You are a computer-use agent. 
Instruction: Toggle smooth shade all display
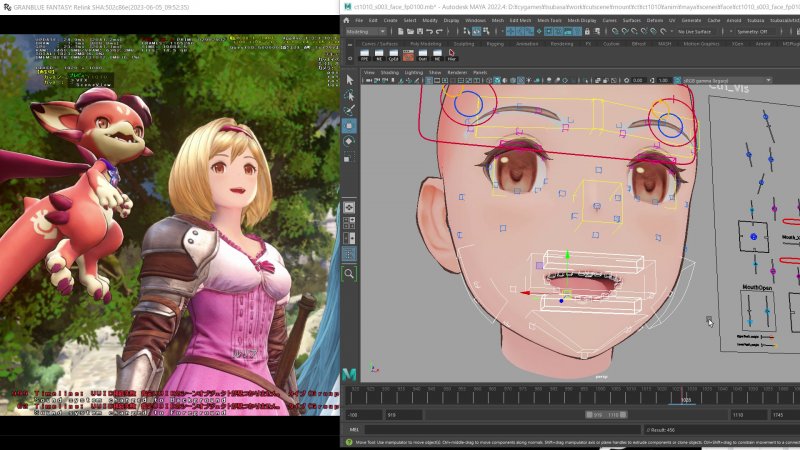(x=497, y=81)
